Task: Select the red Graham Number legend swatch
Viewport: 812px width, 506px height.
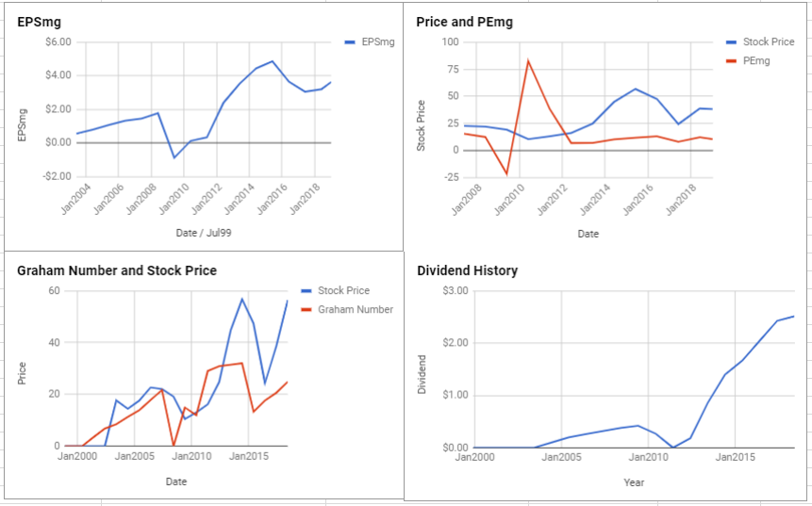Action: [307, 310]
